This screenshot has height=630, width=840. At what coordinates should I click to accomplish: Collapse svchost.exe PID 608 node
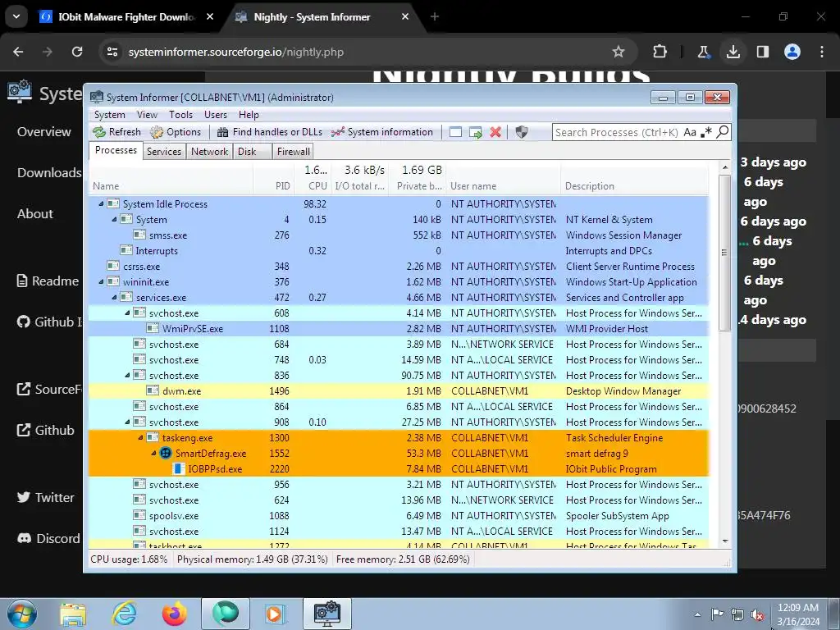(x=127, y=313)
